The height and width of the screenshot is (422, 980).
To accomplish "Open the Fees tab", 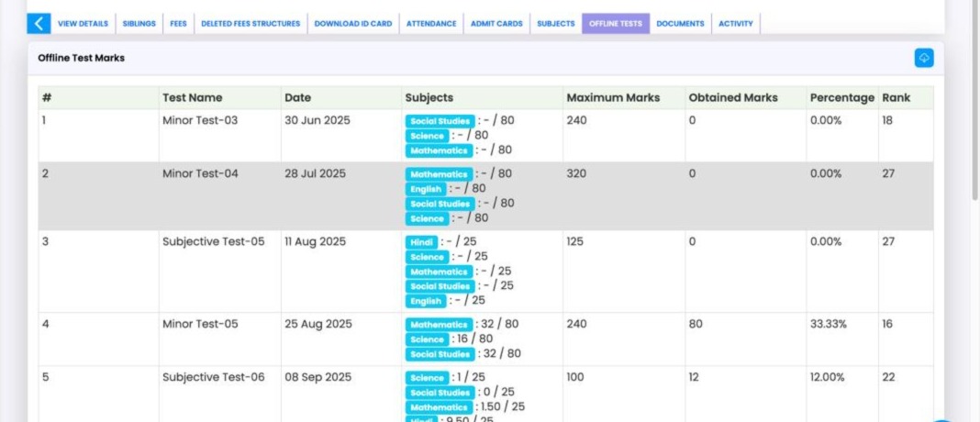I will [179, 24].
